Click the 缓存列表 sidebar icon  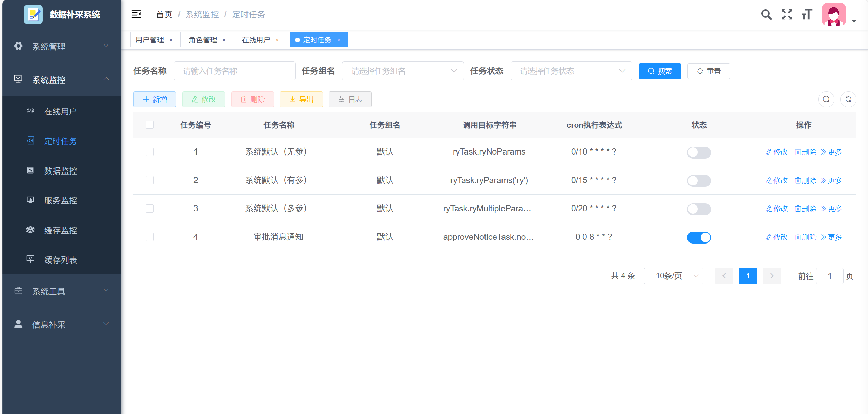point(30,259)
